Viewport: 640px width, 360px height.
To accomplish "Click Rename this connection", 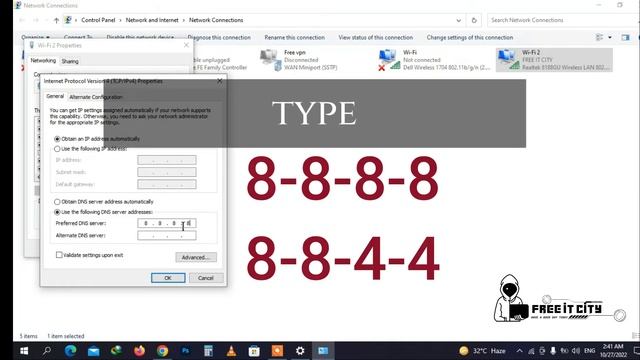I will click(x=294, y=37).
